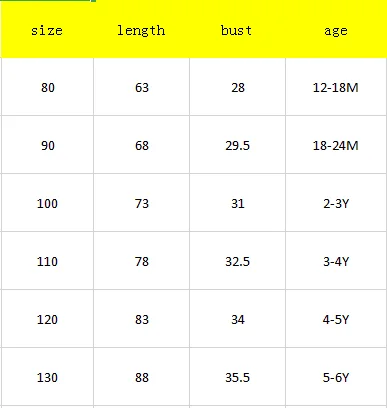Select the bust value 28 cell

point(237,87)
